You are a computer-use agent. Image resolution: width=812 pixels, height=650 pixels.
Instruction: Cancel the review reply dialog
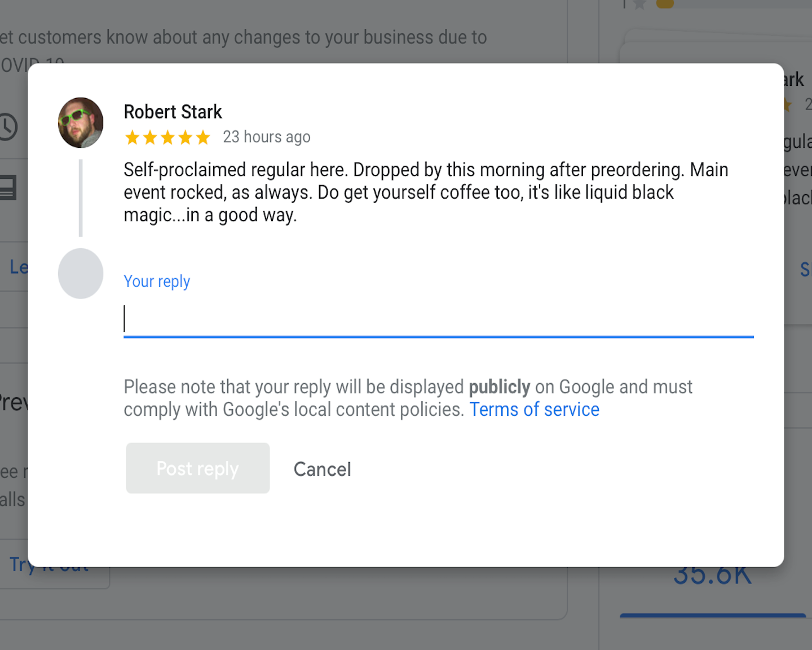pyautogui.click(x=322, y=469)
